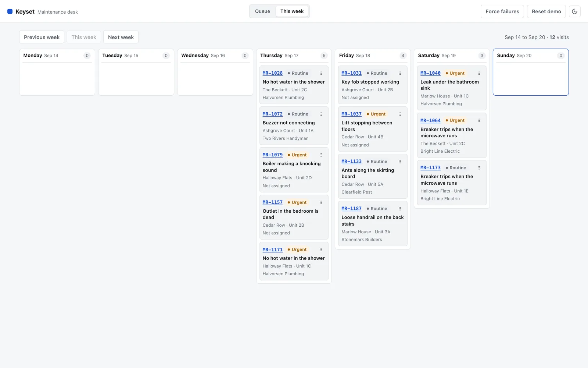Open ticket link MR-1171
This screenshot has height=368, width=588.
pos(273,250)
